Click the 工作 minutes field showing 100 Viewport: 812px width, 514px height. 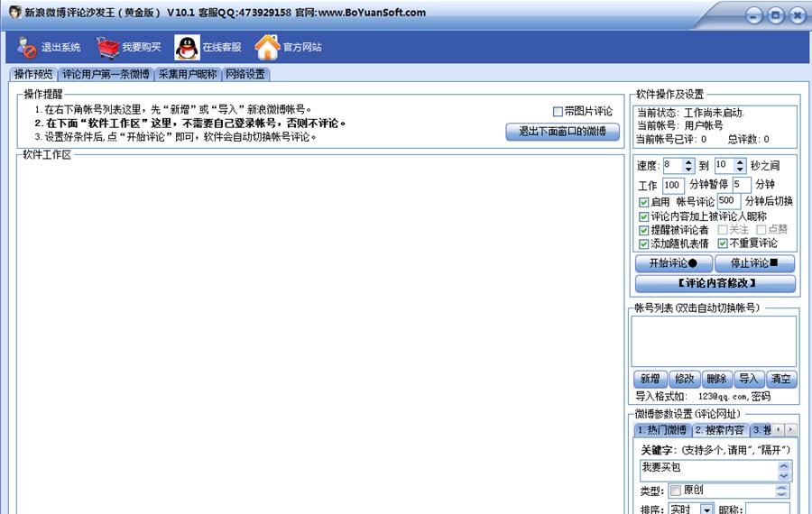673,185
